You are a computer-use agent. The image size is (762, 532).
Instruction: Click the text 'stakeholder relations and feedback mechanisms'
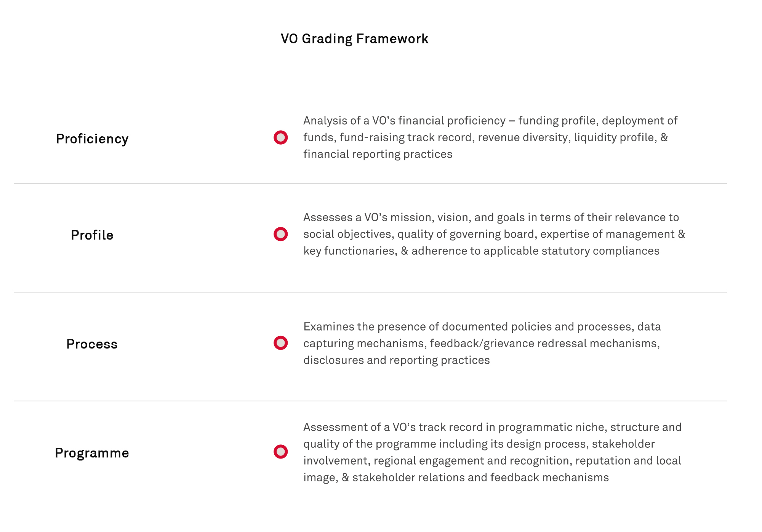pos(480,478)
